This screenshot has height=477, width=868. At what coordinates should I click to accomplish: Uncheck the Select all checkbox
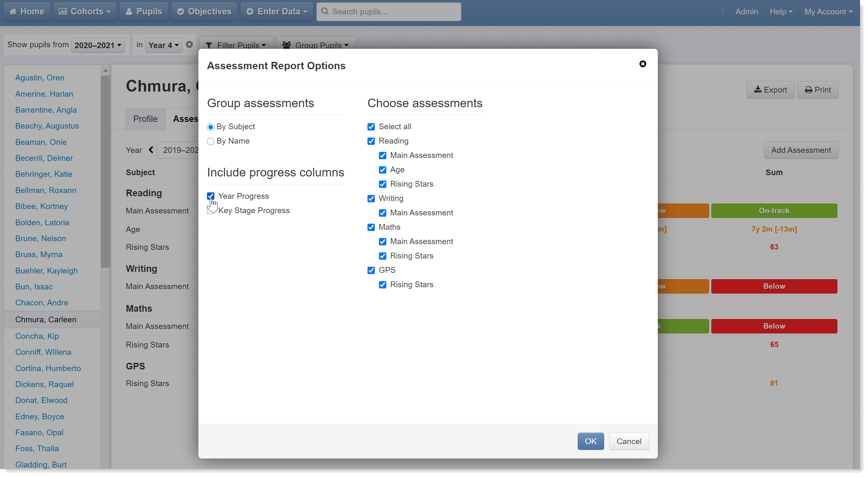click(x=371, y=127)
